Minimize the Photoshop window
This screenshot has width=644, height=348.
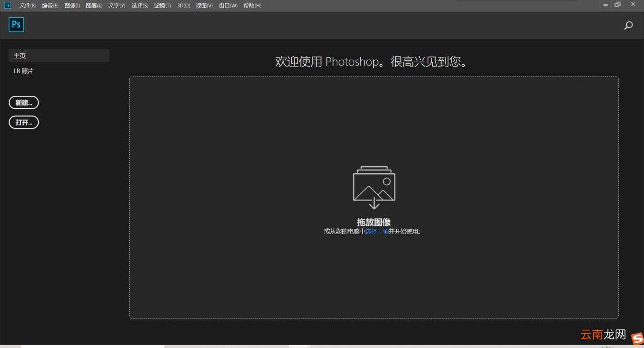[x=606, y=5]
